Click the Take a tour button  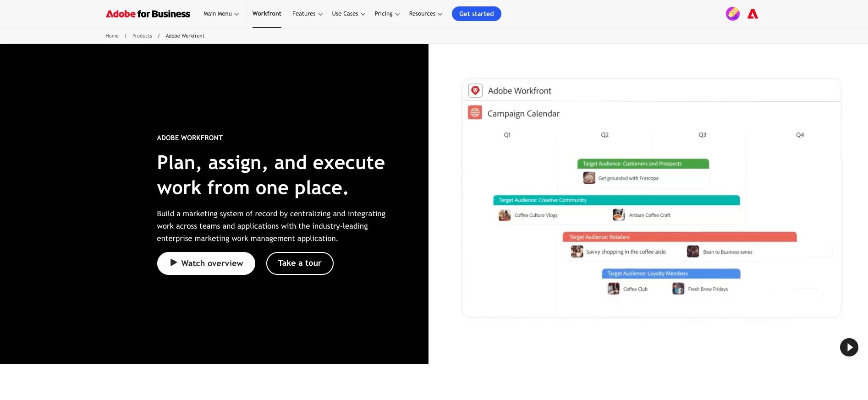click(x=300, y=263)
